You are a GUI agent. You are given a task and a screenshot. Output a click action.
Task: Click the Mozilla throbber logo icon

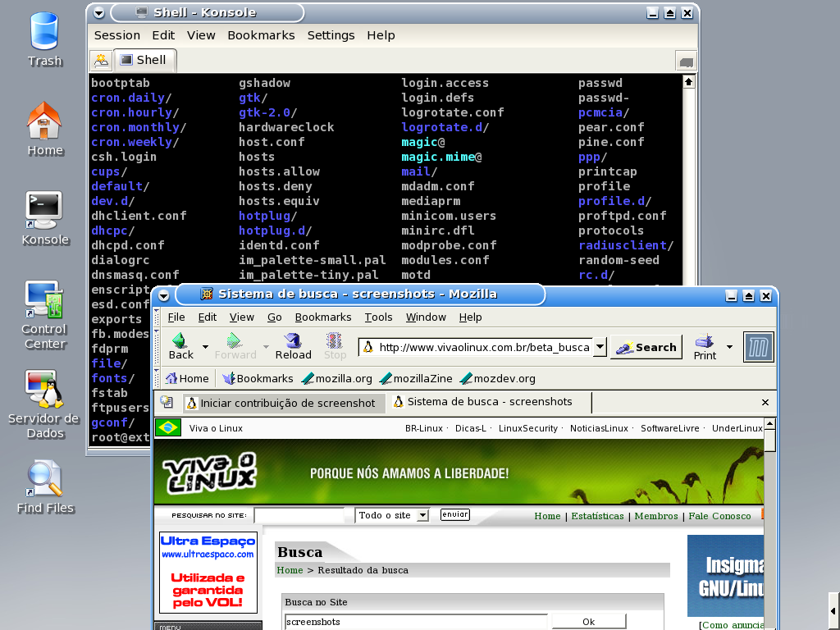[759, 347]
